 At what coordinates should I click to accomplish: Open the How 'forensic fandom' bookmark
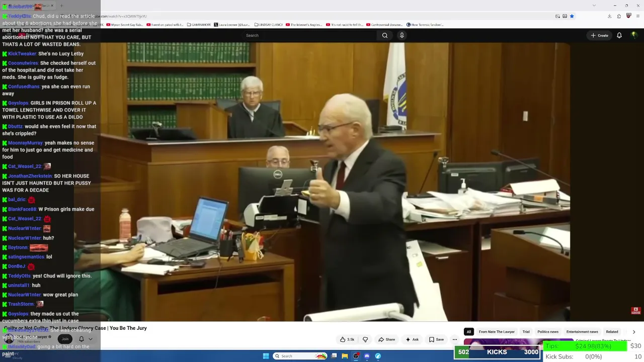[x=425, y=25]
